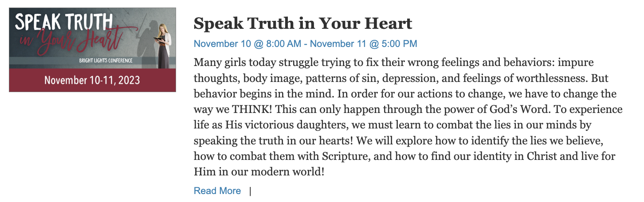Click the vertical bar separator after Read More
This screenshot has width=644, height=202.
pos(250,191)
